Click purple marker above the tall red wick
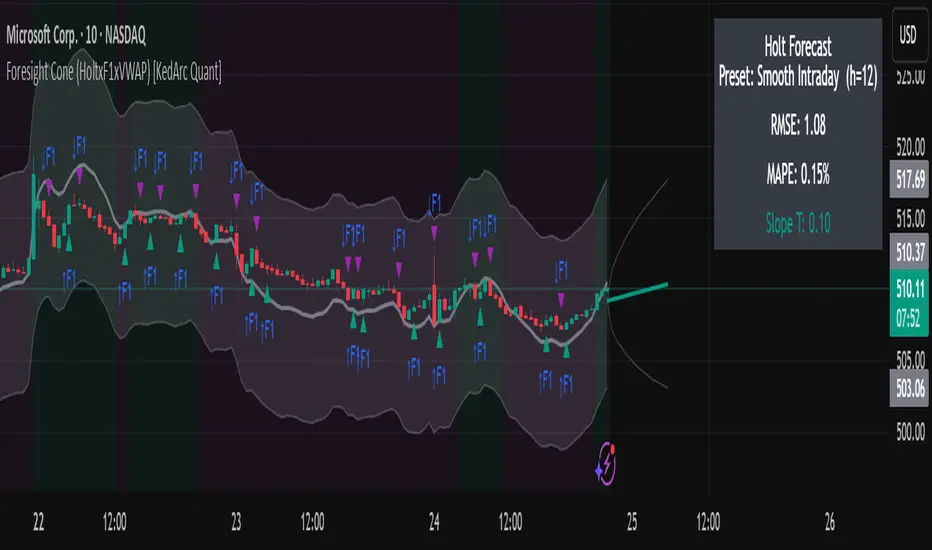The height and width of the screenshot is (550, 932). 435,233
